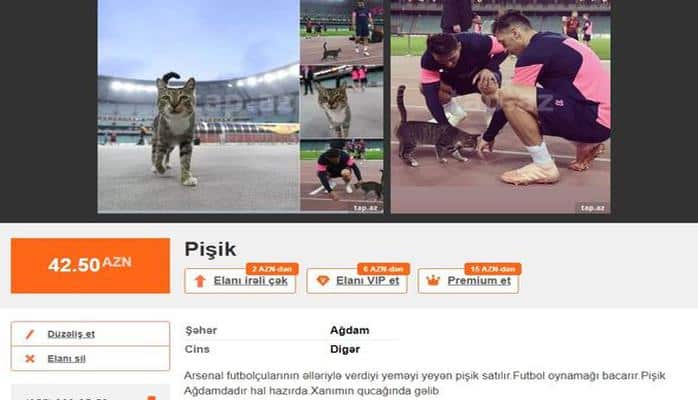Open the Premium et link

click(x=479, y=281)
